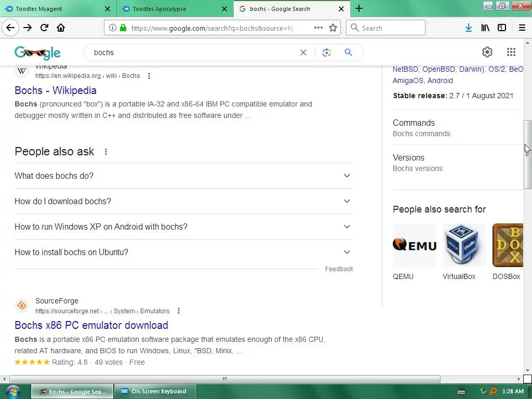Click the 1:28 AM taskbar clock
Viewport: 532px width, 399px height.
point(513,391)
